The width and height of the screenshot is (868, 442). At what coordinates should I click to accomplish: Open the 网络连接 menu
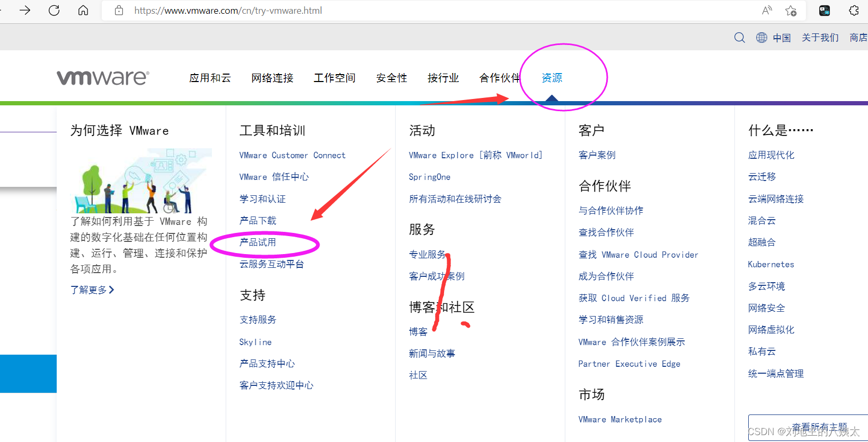point(272,78)
